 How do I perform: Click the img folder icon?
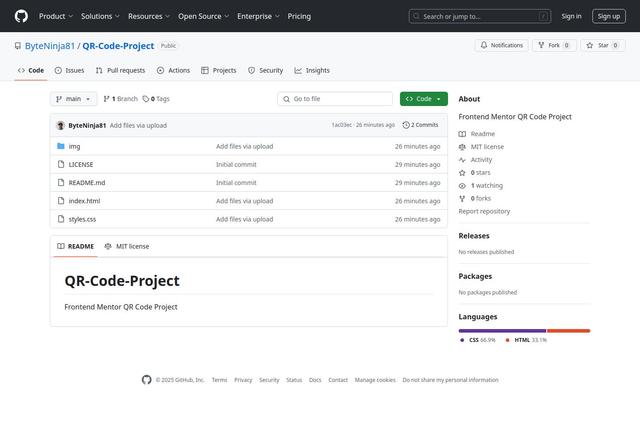61,146
